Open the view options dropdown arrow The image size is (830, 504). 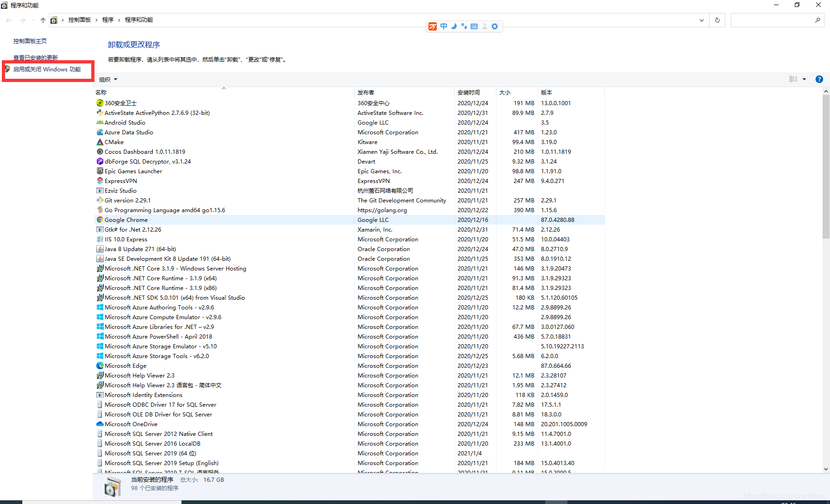pos(804,79)
